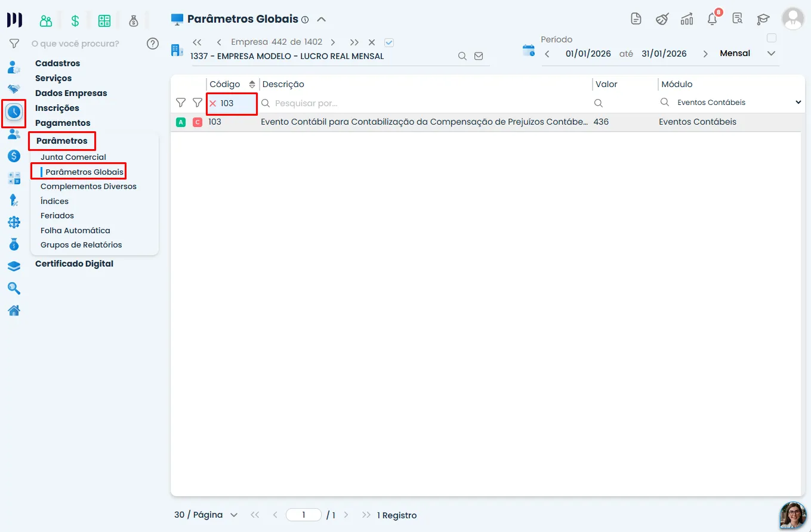Click the help question mark icon
This screenshot has width=811, height=532.
pos(153,43)
